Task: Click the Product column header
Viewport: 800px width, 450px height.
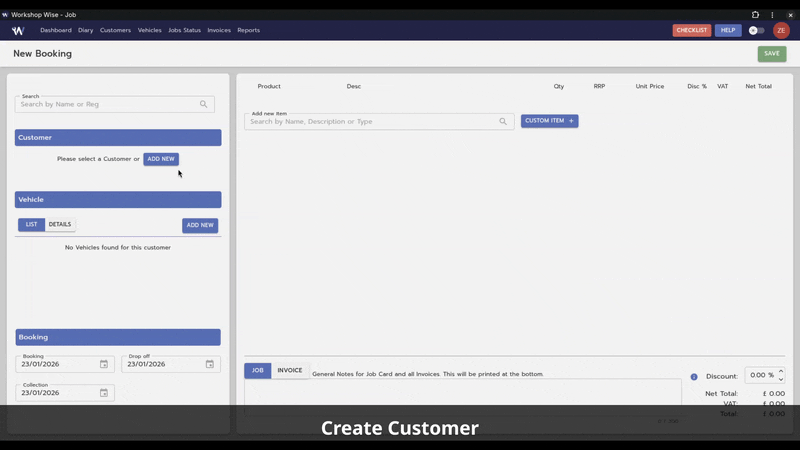Action: coord(269,86)
